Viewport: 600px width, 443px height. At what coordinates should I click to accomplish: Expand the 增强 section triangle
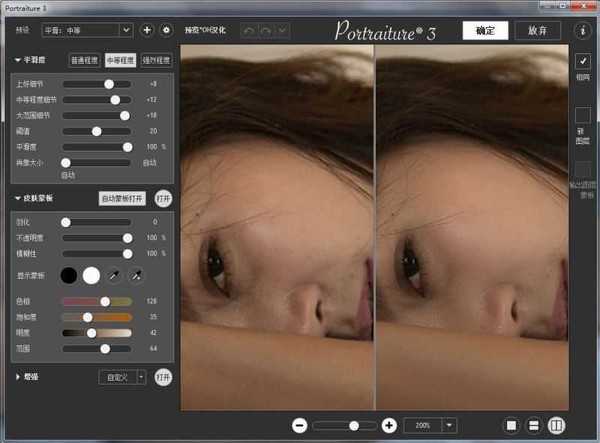(x=18, y=377)
